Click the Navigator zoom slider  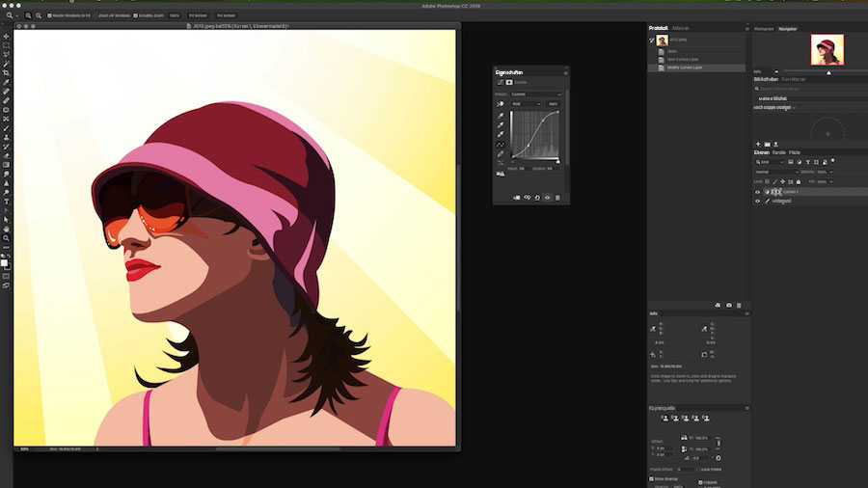tap(827, 72)
